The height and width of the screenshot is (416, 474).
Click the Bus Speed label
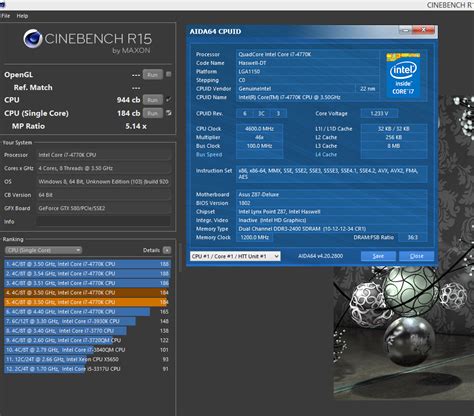(x=209, y=155)
